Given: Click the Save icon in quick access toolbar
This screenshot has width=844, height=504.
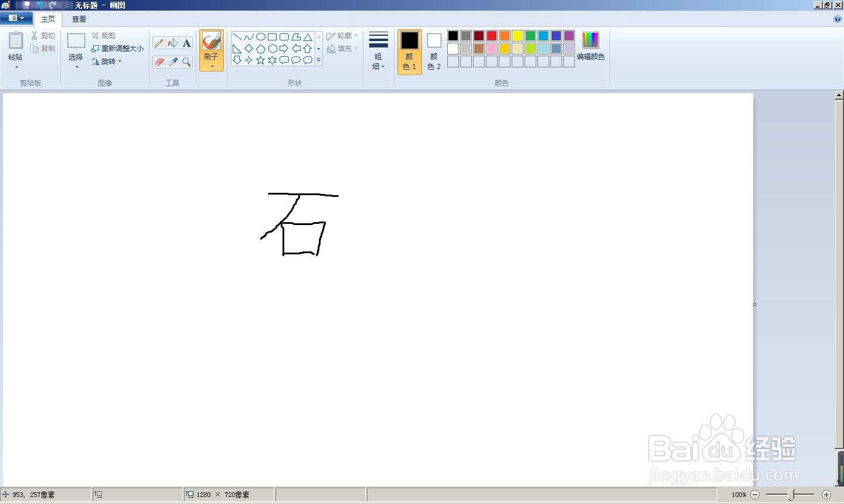Looking at the screenshot, I should pyautogui.click(x=26, y=5).
